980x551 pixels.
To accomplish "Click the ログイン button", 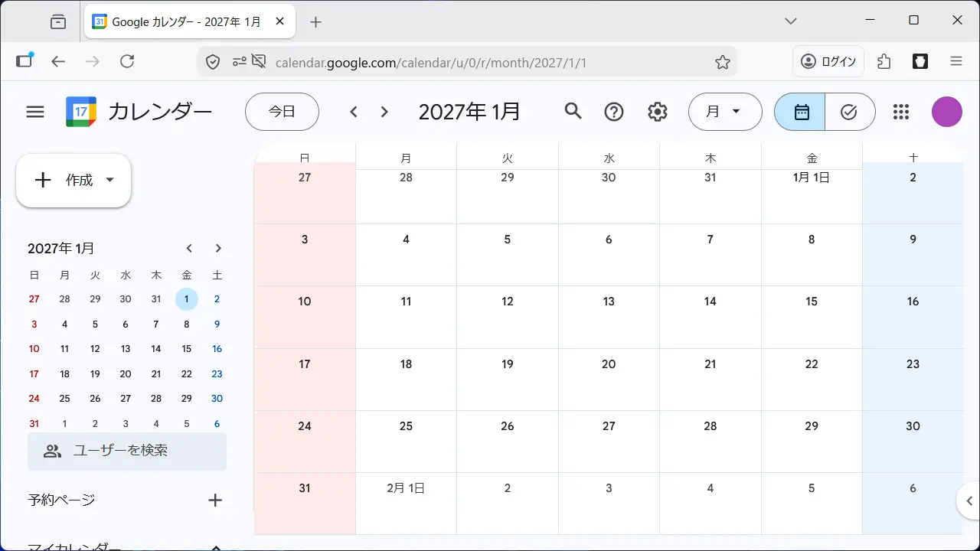I will 828,61.
